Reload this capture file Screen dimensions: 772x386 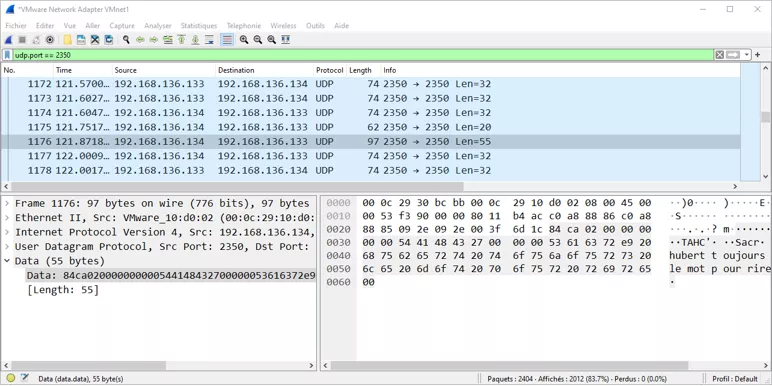click(x=109, y=40)
